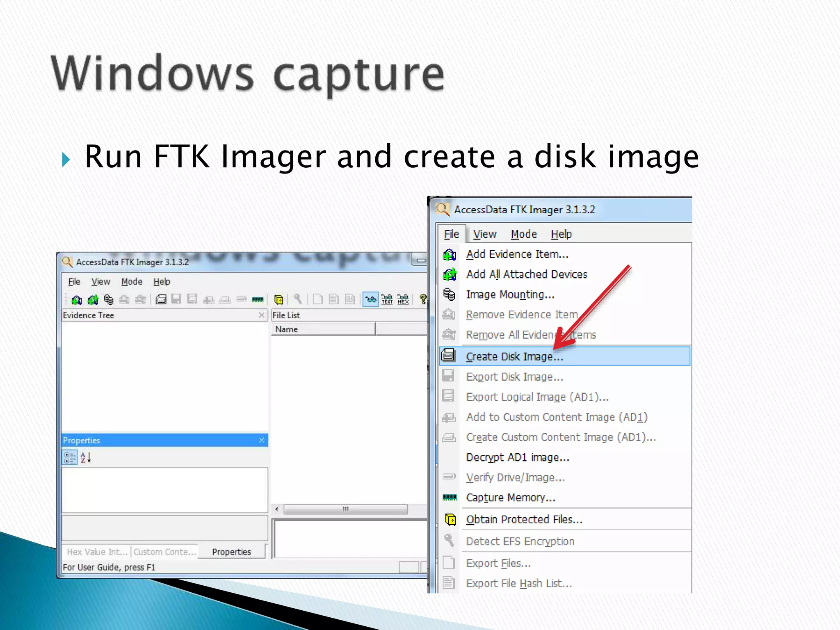Click Export Logical Image (AD1) toolbar icon
The height and width of the screenshot is (630, 840).
tap(192, 299)
